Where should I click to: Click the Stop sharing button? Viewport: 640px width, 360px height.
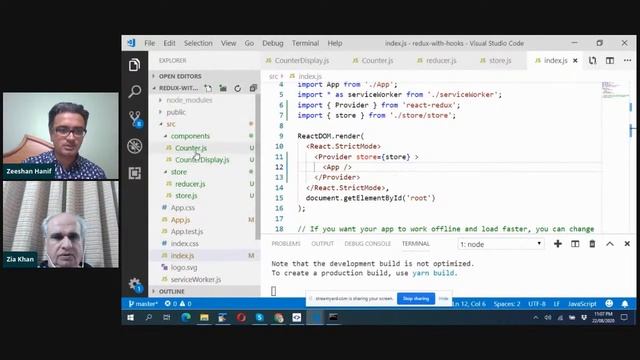416,299
